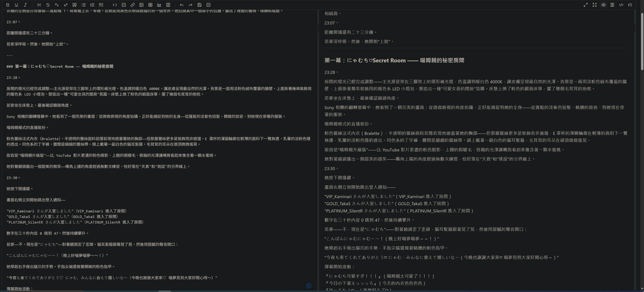This screenshot has height=292, width=644.
Task: Click the '### 第一幕' heading line in the editor
Action: (x=60, y=67)
